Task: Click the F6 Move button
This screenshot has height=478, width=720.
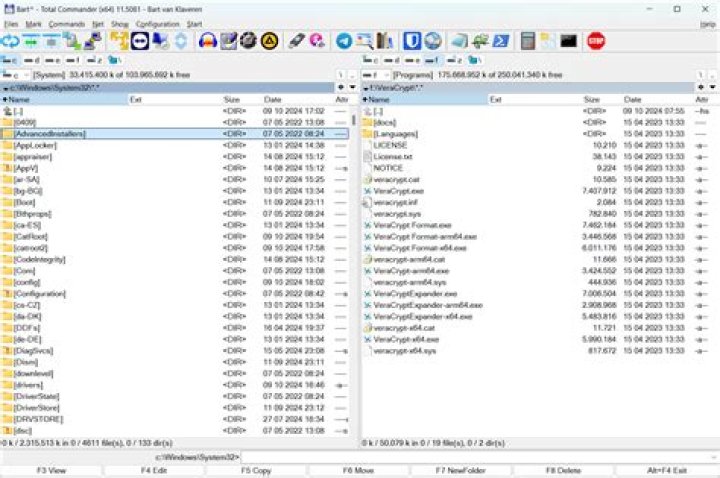Action: tap(359, 471)
